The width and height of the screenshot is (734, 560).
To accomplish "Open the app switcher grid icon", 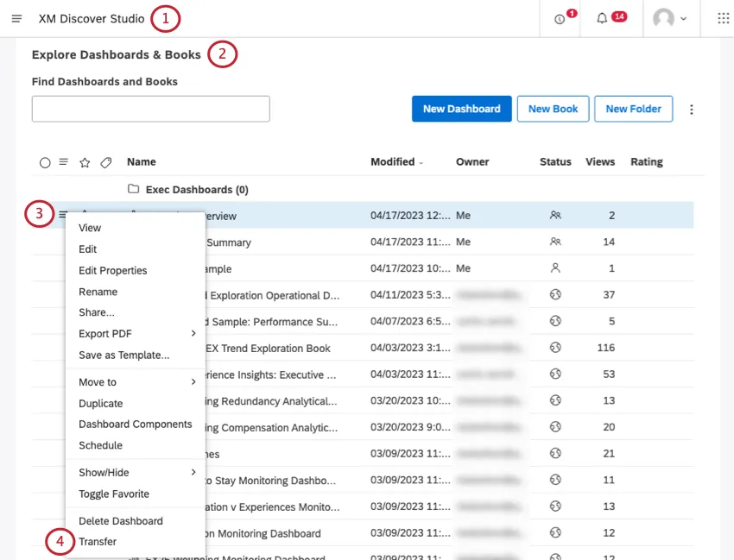I will point(722,18).
